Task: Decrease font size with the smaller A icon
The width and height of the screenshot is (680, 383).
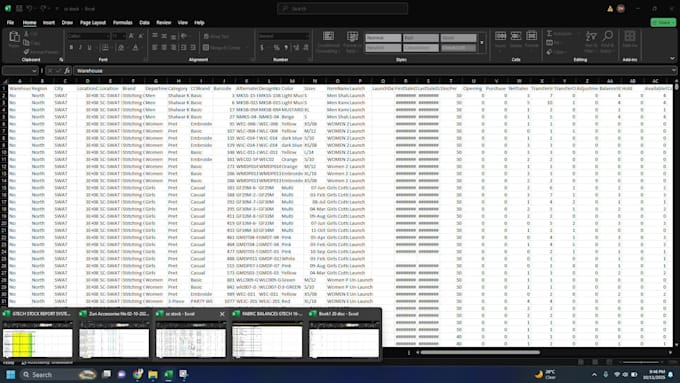Action: tap(141, 36)
